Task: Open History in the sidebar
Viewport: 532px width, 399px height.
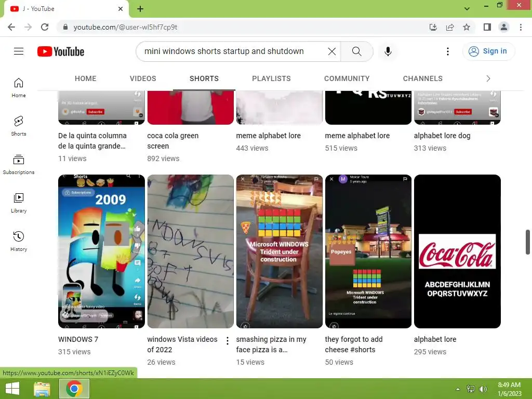Action: [x=19, y=241]
